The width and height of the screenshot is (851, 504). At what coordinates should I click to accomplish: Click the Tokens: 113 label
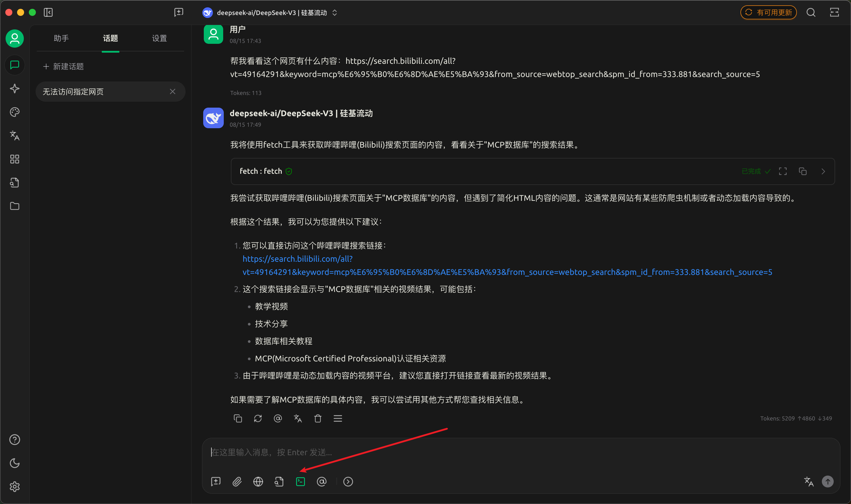click(246, 93)
